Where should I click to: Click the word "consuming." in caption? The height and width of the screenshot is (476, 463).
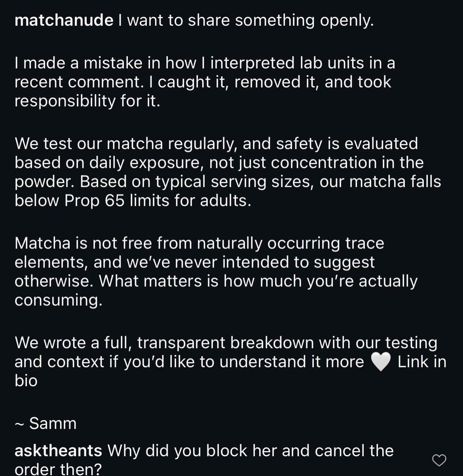pyautogui.click(x=58, y=300)
